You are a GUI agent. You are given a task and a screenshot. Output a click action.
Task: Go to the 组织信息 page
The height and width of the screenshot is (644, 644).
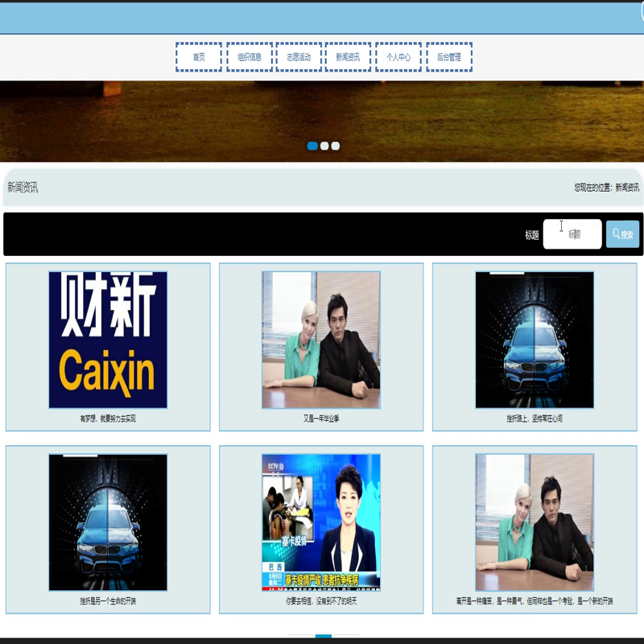tap(250, 57)
